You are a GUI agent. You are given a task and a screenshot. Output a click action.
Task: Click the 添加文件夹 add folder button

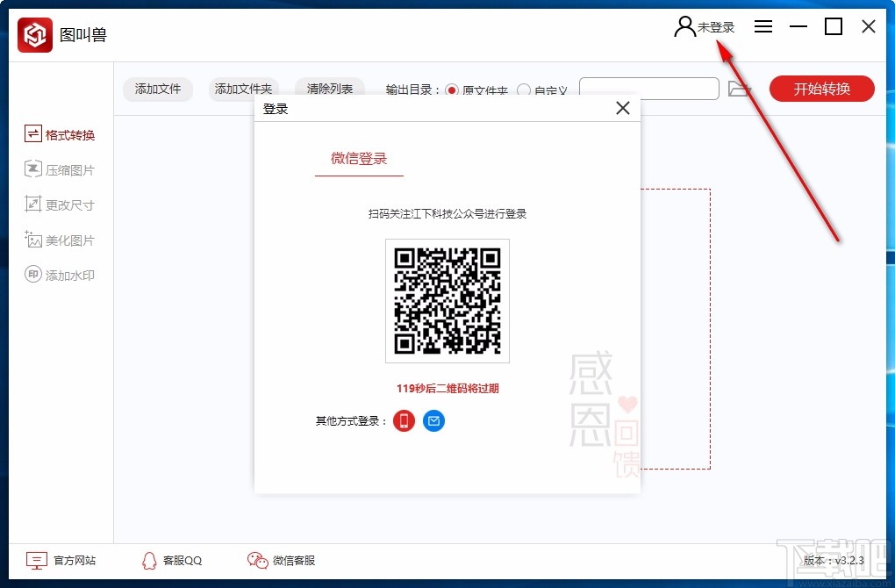[243, 89]
